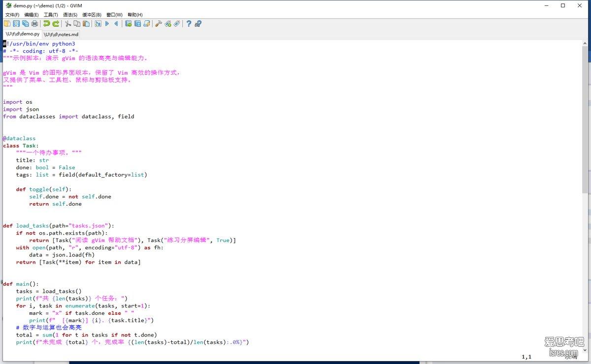The width and height of the screenshot is (591, 364).
Task: Click the "def toggle(self):" line
Action: [44, 189]
